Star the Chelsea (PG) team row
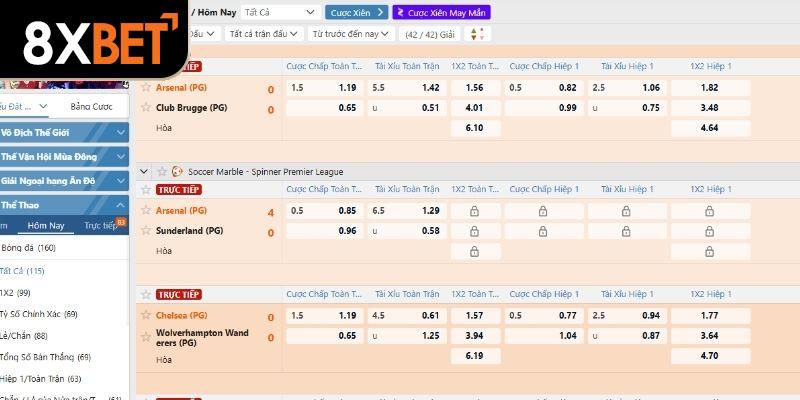This screenshot has width=800, height=400. [145, 315]
